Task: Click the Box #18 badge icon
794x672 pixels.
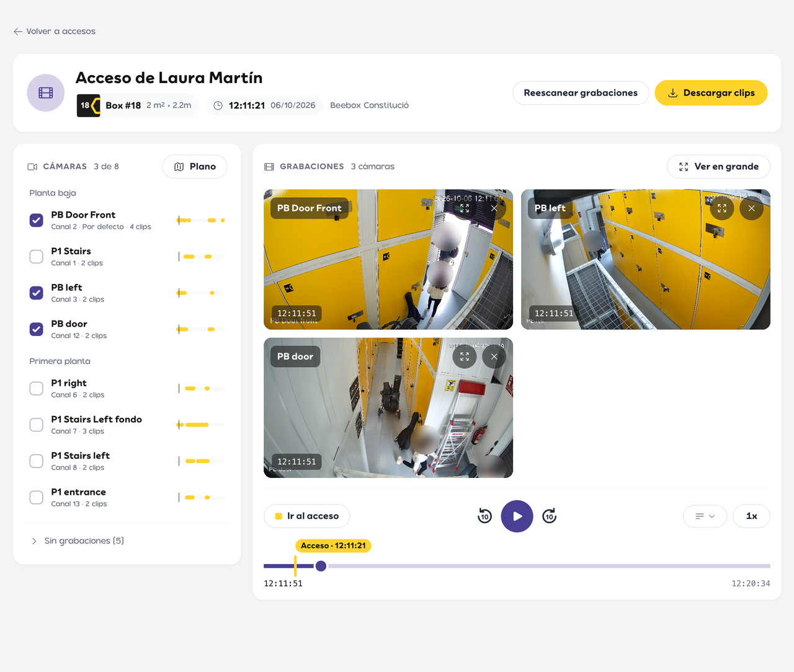Action: pos(89,105)
